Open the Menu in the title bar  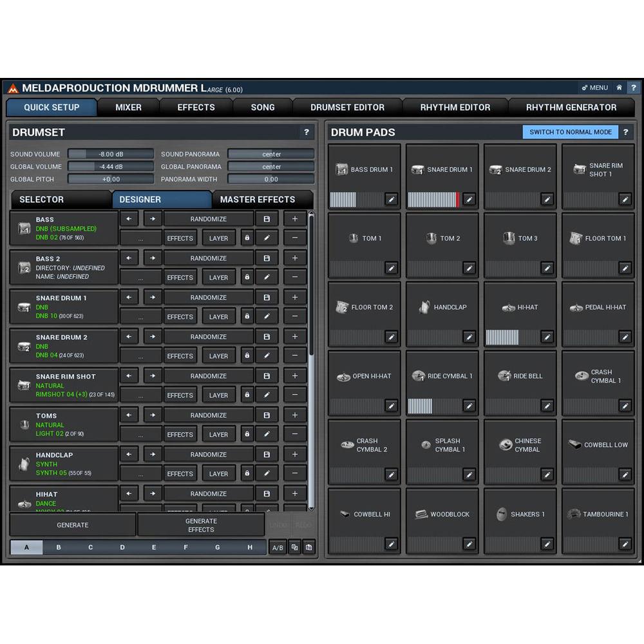[594, 88]
